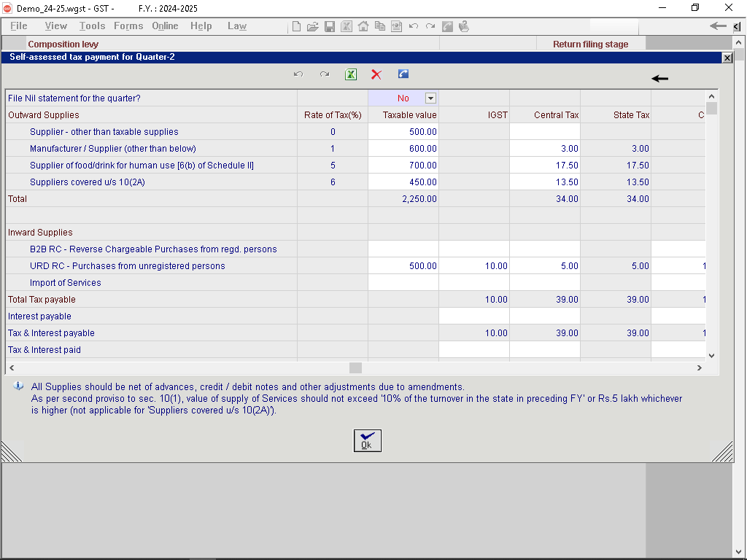Image resolution: width=747 pixels, height=560 pixels.
Task: Click the horizontal scrollbar thumb
Action: [355, 368]
